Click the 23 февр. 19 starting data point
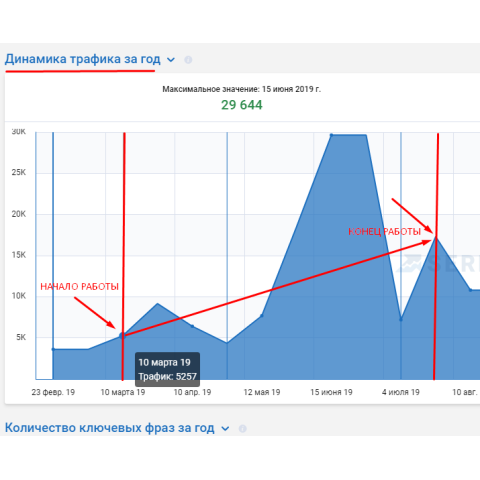Image resolution: width=480 pixels, height=480 pixels. tap(53, 349)
